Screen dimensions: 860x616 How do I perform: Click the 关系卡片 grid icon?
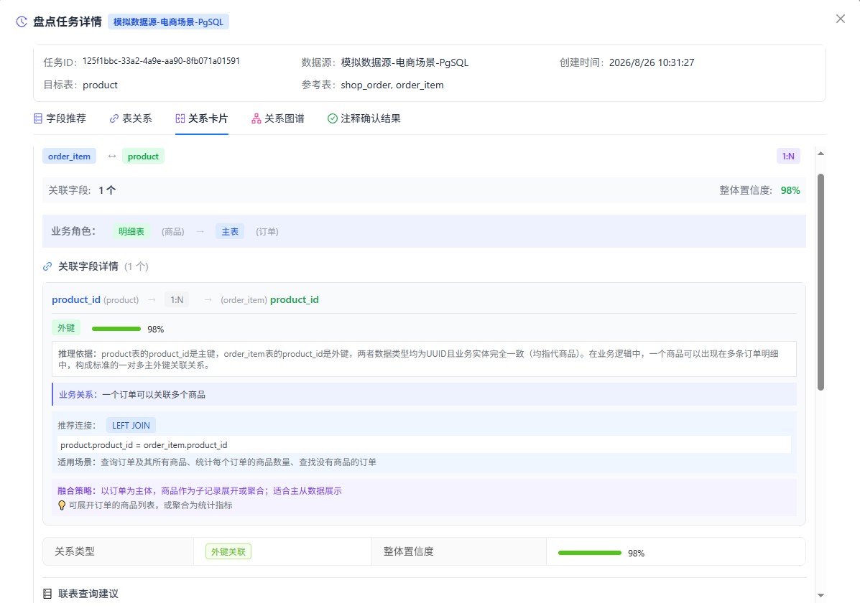pos(180,118)
